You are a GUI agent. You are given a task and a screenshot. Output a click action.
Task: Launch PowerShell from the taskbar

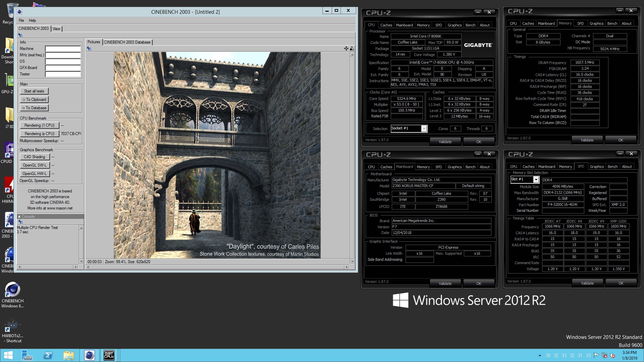(x=48, y=355)
